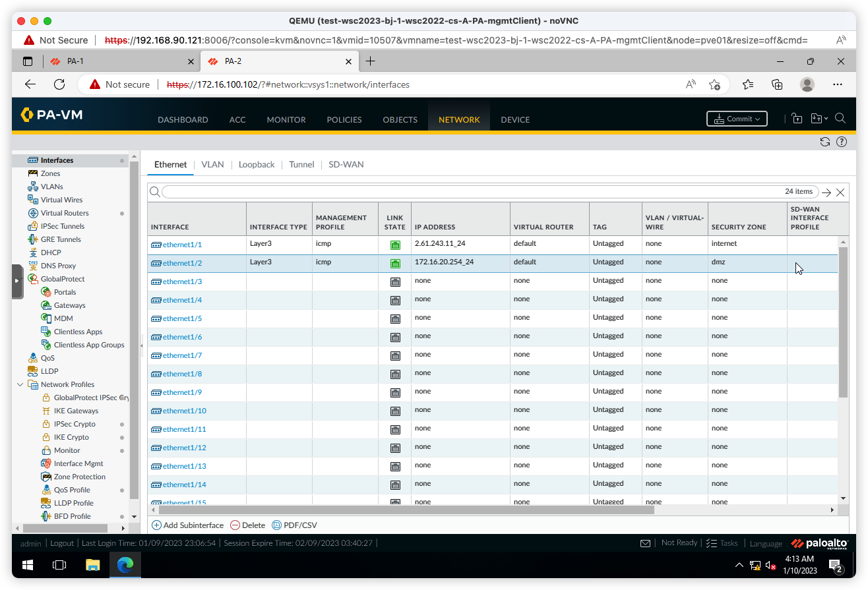Select Virtual Wires in the sidebar
This screenshot has width=868, height=590.
point(55,200)
